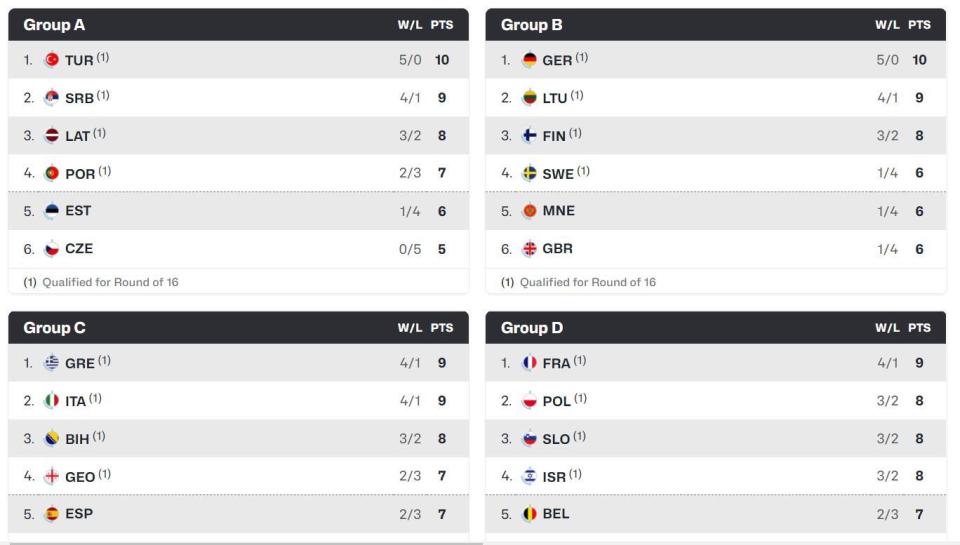Open ITA team link in Group C

pos(75,401)
